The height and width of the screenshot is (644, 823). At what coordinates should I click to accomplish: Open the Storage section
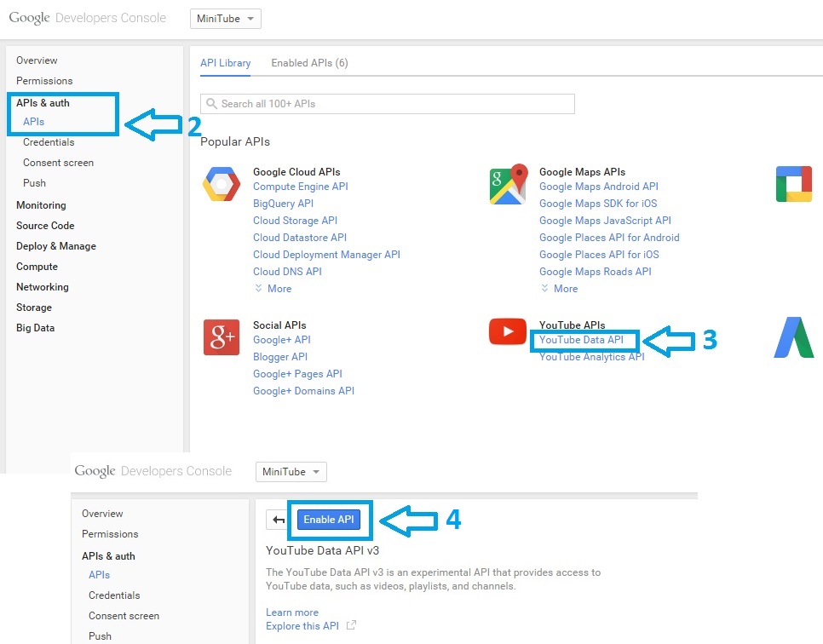34,308
